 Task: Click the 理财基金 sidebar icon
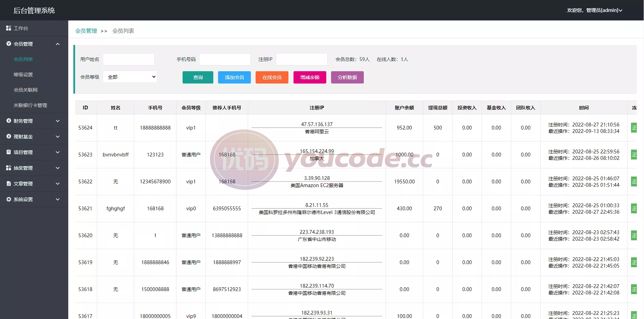(x=9, y=136)
